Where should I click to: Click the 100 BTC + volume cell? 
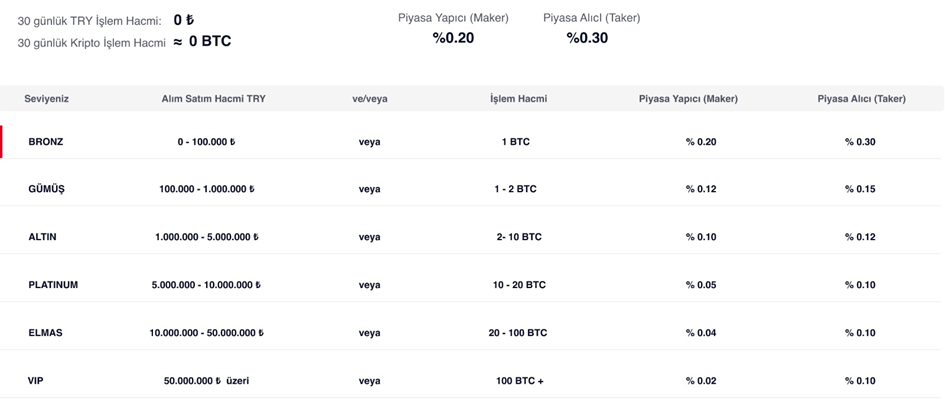click(520, 381)
